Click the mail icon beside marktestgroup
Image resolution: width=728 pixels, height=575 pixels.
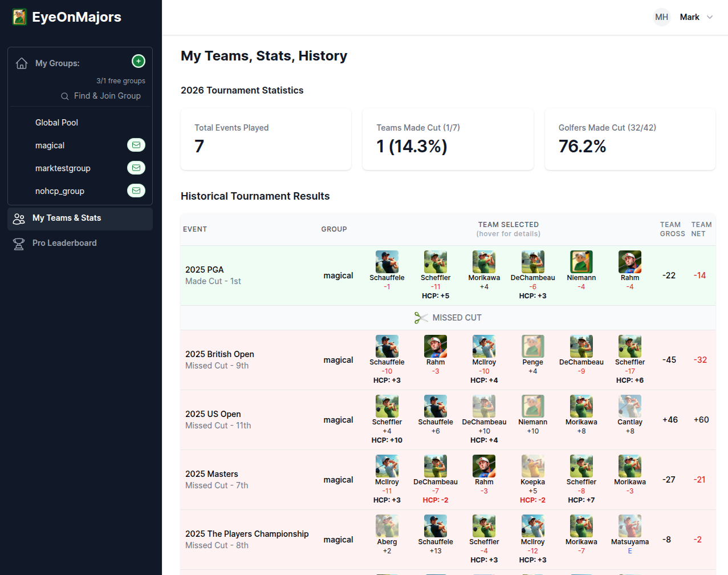tap(136, 168)
